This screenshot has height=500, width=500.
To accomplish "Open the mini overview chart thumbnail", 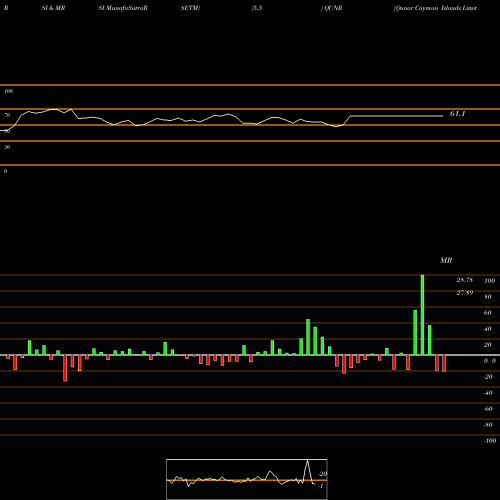I will pyautogui.click(x=247, y=479).
